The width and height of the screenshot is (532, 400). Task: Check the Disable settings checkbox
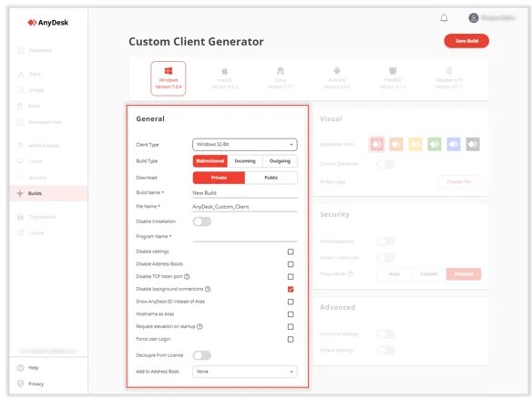coord(291,251)
